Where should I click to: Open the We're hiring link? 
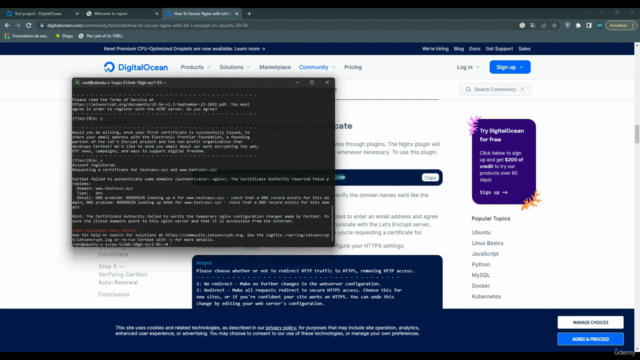(435, 49)
